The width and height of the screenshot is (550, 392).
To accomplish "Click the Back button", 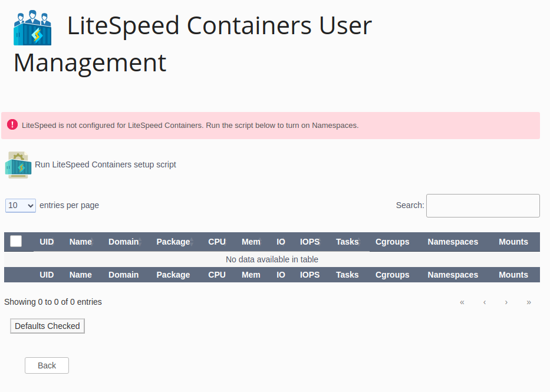I will tap(47, 365).
